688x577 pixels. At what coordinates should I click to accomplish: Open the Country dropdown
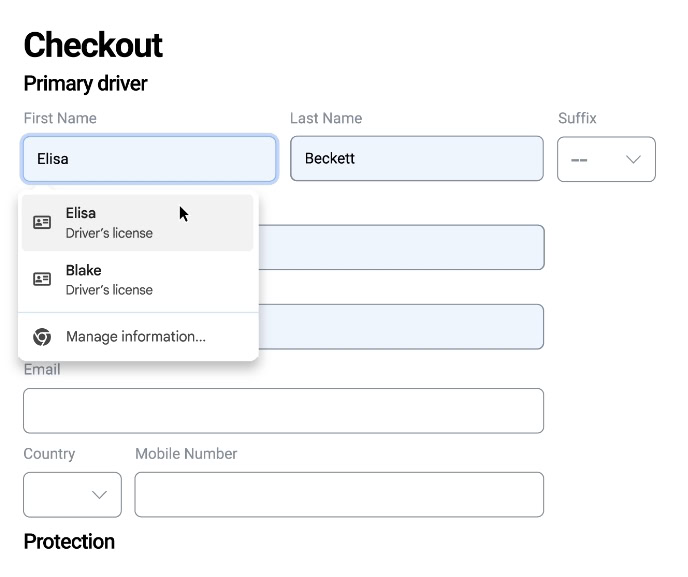[x=72, y=494]
